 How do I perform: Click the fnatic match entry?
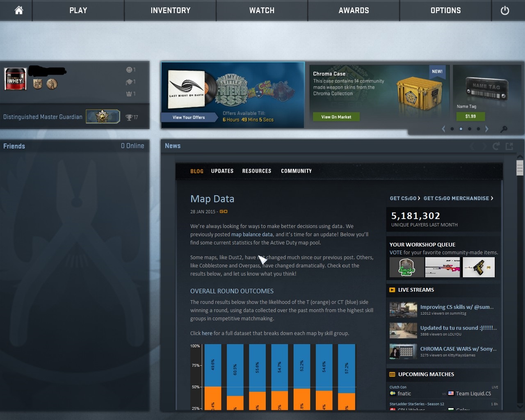tap(444, 390)
